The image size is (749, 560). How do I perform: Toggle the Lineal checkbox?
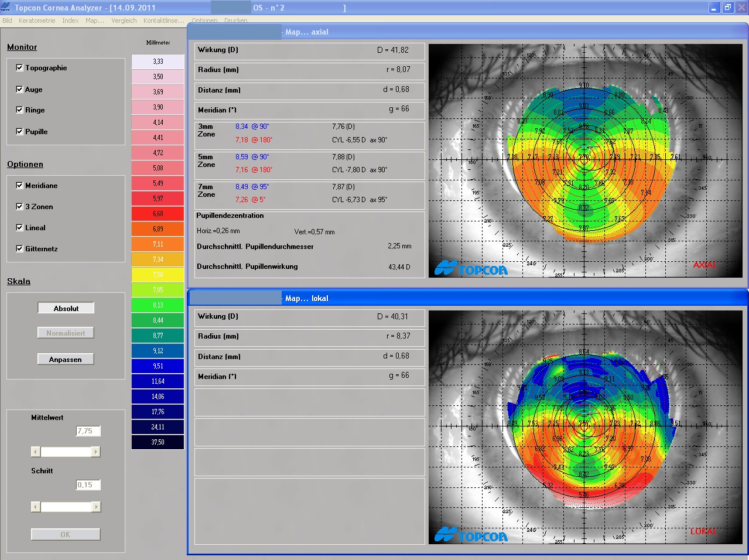coord(19,227)
